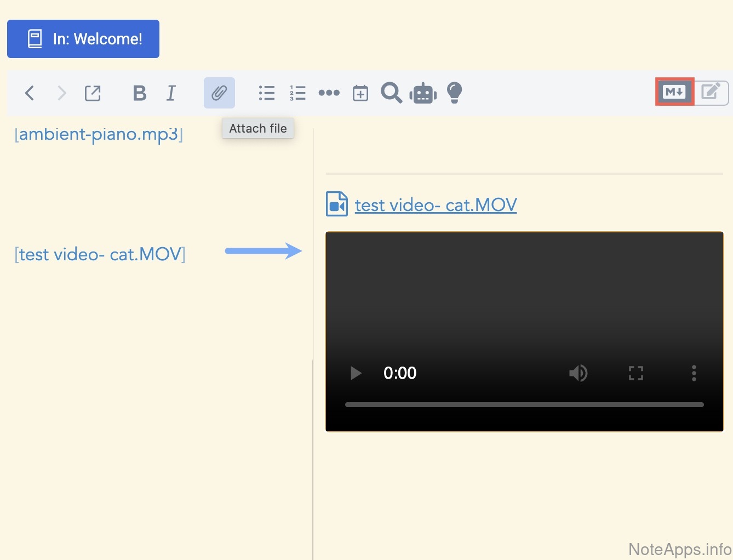The height and width of the screenshot is (560, 733).
Task: Click the video progress bar
Action: (x=524, y=405)
